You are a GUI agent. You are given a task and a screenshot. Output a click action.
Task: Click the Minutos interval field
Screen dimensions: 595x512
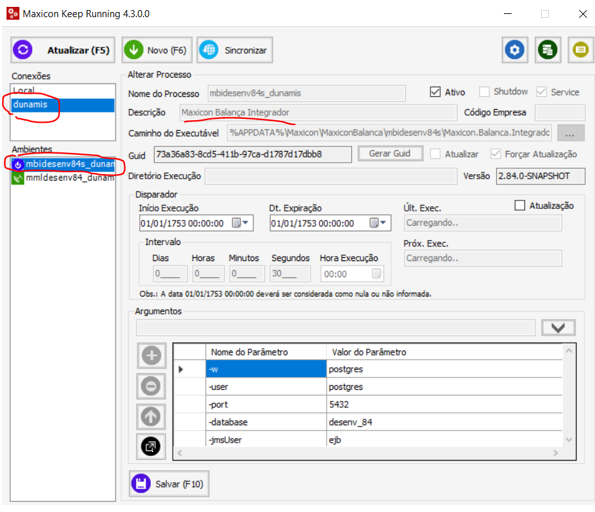tap(247, 274)
